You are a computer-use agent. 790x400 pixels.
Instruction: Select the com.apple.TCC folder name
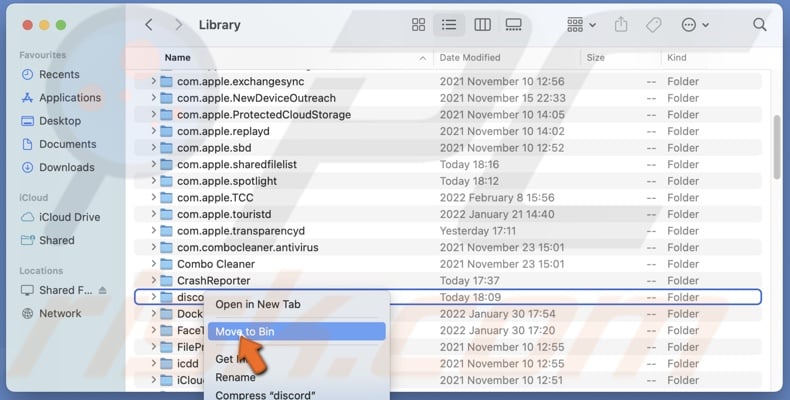coord(215,197)
